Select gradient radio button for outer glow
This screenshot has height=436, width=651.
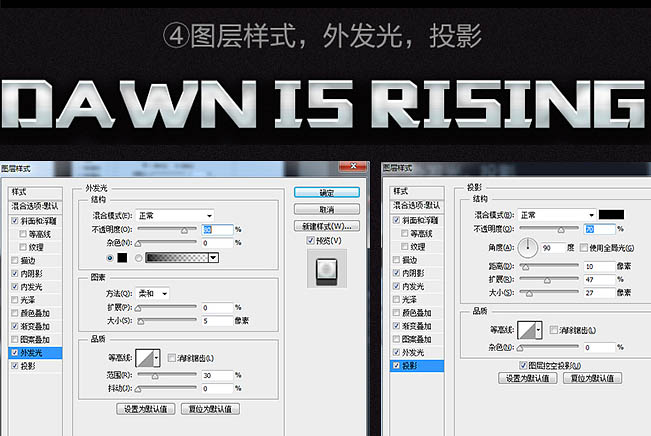pos(138,258)
